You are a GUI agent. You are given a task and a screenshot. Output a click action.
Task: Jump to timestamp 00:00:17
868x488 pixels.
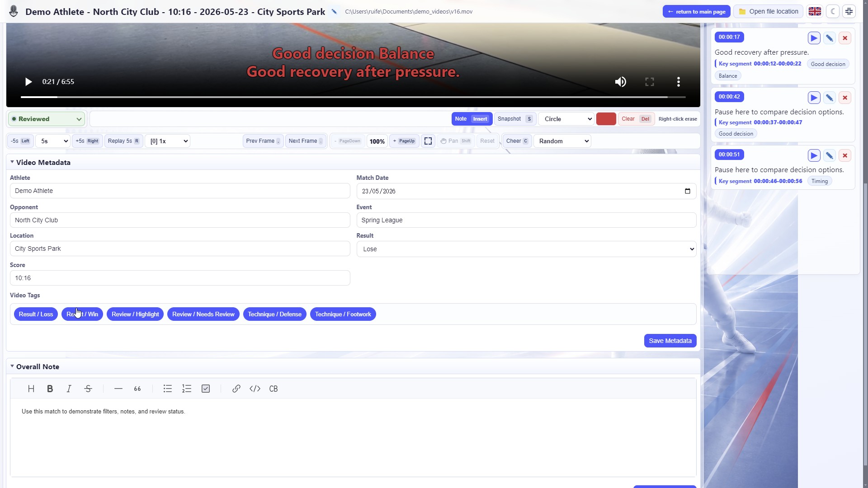click(x=729, y=37)
